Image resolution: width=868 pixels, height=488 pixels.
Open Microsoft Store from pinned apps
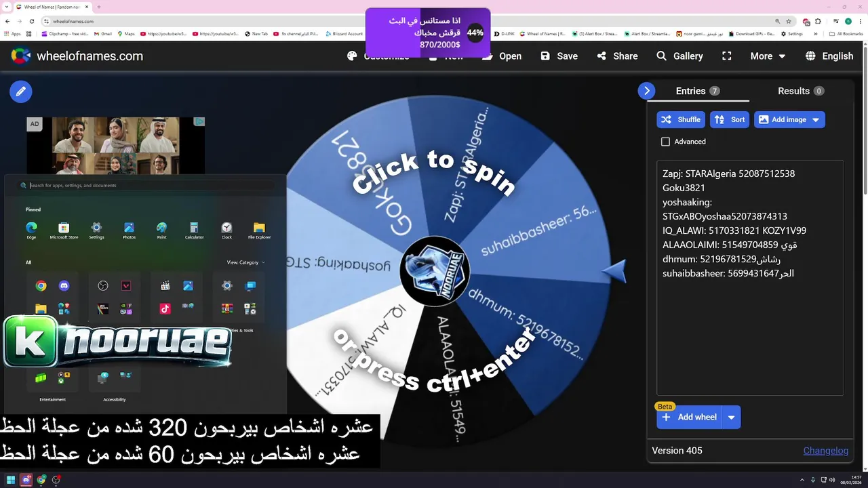pyautogui.click(x=64, y=230)
